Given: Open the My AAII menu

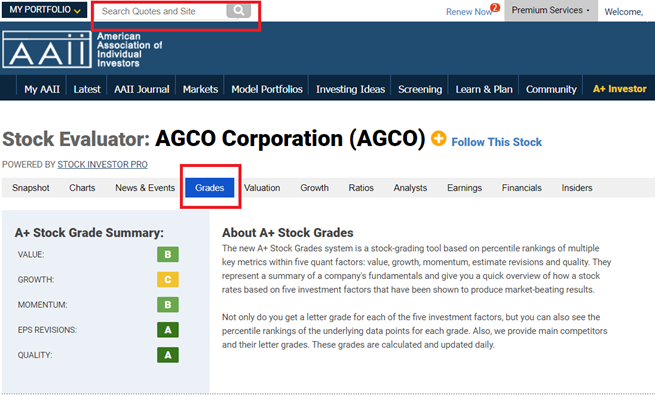Looking at the screenshot, I should (x=42, y=89).
